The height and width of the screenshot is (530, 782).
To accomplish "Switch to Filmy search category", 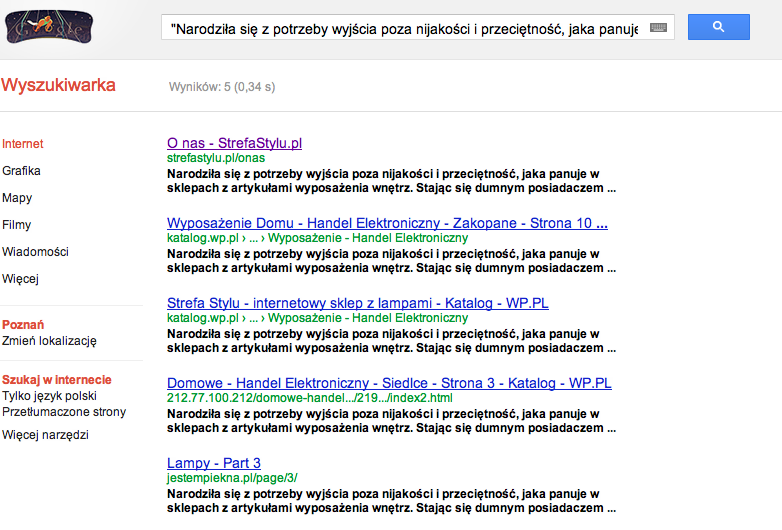I will (x=16, y=225).
